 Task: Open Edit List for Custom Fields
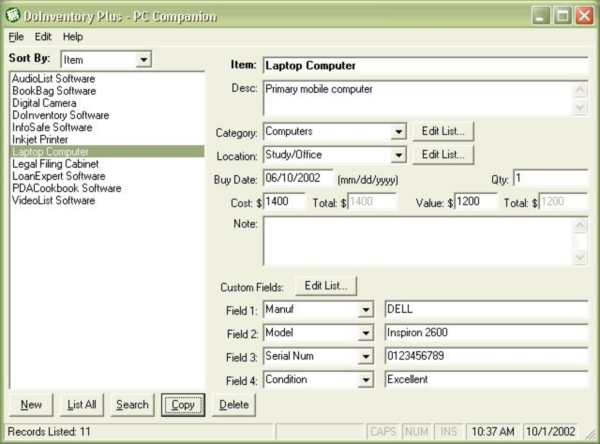[x=327, y=286]
